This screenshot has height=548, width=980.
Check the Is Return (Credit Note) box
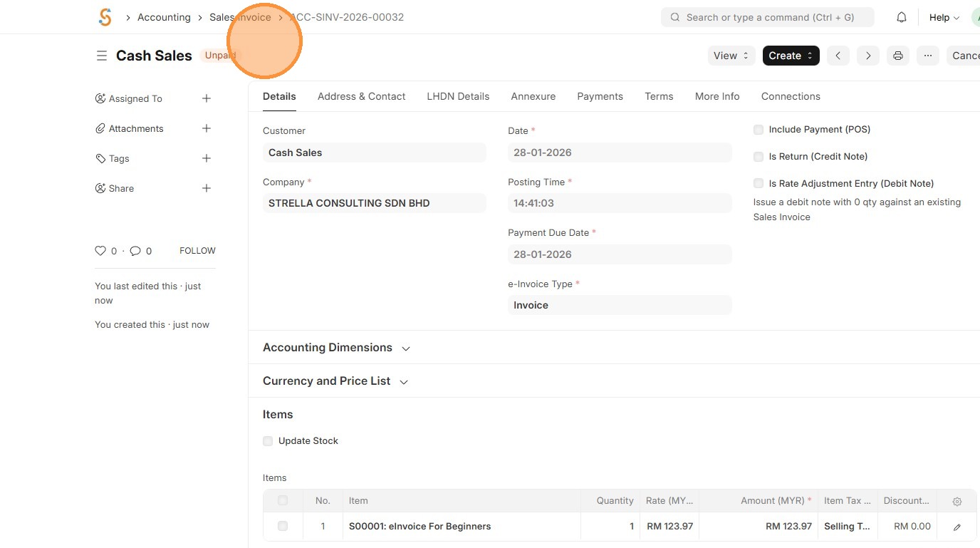tap(759, 157)
